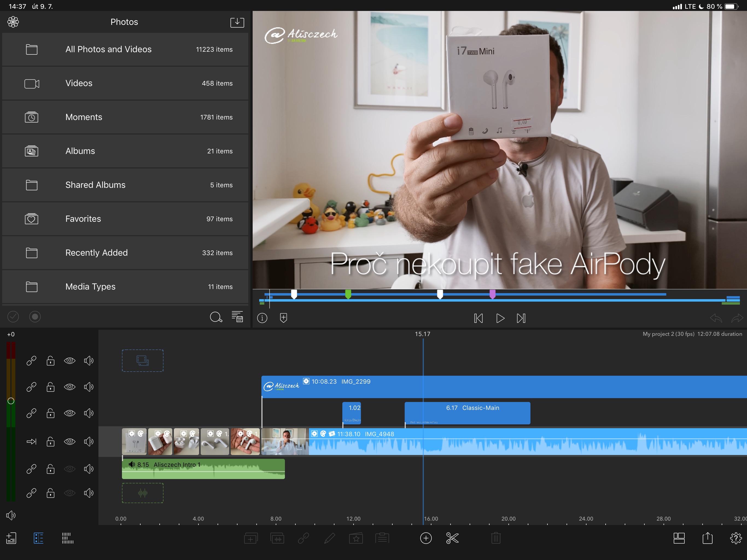Open the clipboard paste icon
Image resolution: width=747 pixels, height=560 pixels.
pos(382,538)
